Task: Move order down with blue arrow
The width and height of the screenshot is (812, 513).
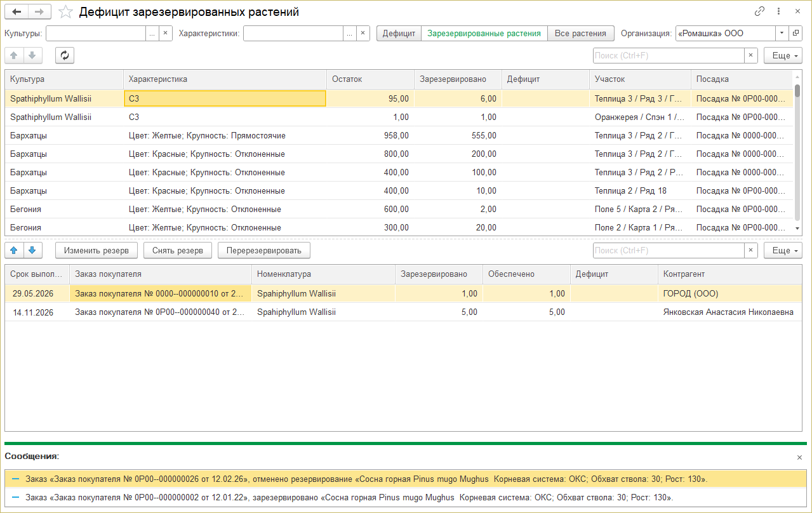Action: (x=33, y=251)
